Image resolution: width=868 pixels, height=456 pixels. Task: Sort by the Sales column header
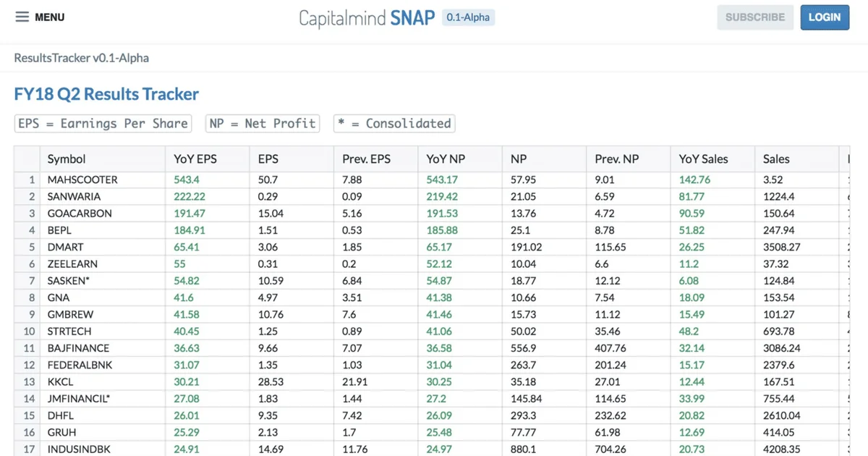coord(796,159)
